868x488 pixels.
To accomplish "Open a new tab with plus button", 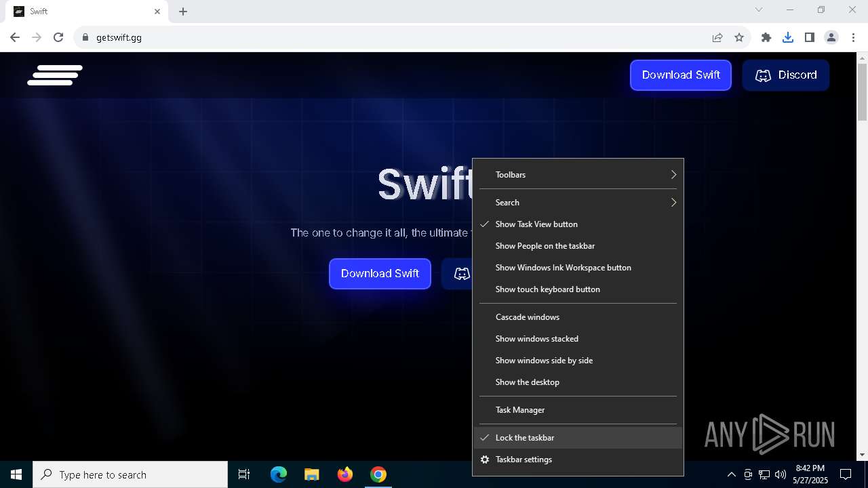I will pos(183,12).
